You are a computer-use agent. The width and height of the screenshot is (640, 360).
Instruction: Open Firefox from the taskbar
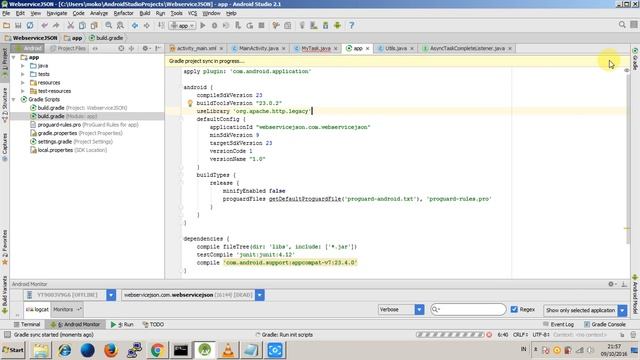tap(111, 350)
